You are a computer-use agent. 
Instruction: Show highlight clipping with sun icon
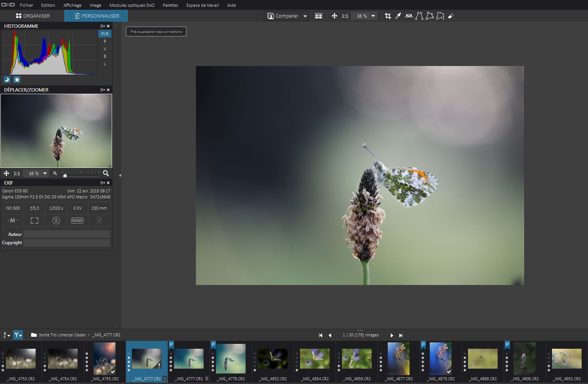point(17,79)
